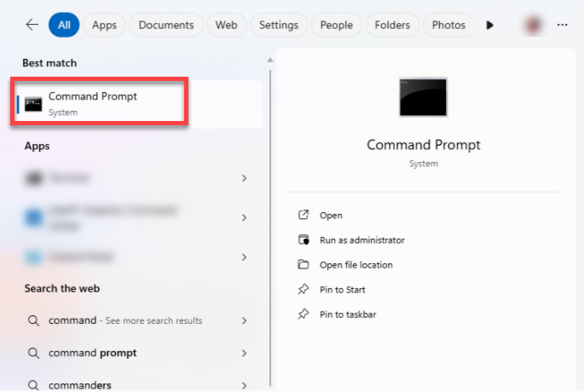Screen dimensions: 584x392
Task: Click the results list scrollbar up arrow
Action: point(271,61)
